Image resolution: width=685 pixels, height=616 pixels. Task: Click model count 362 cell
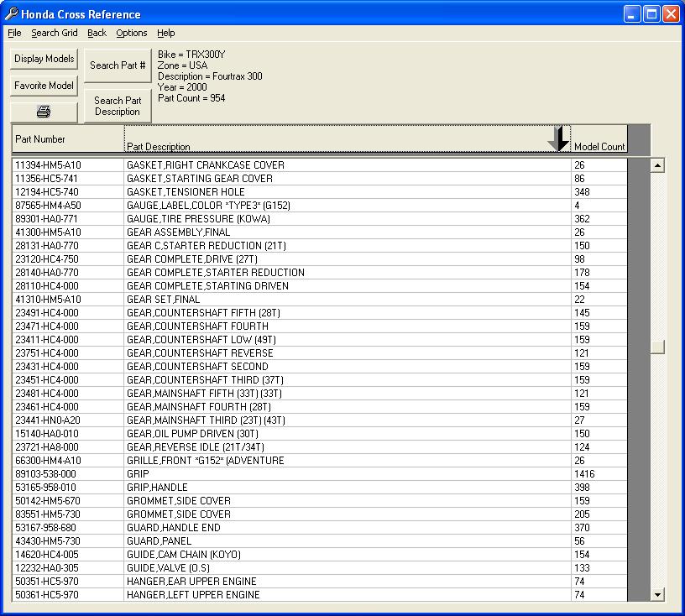click(x=599, y=219)
